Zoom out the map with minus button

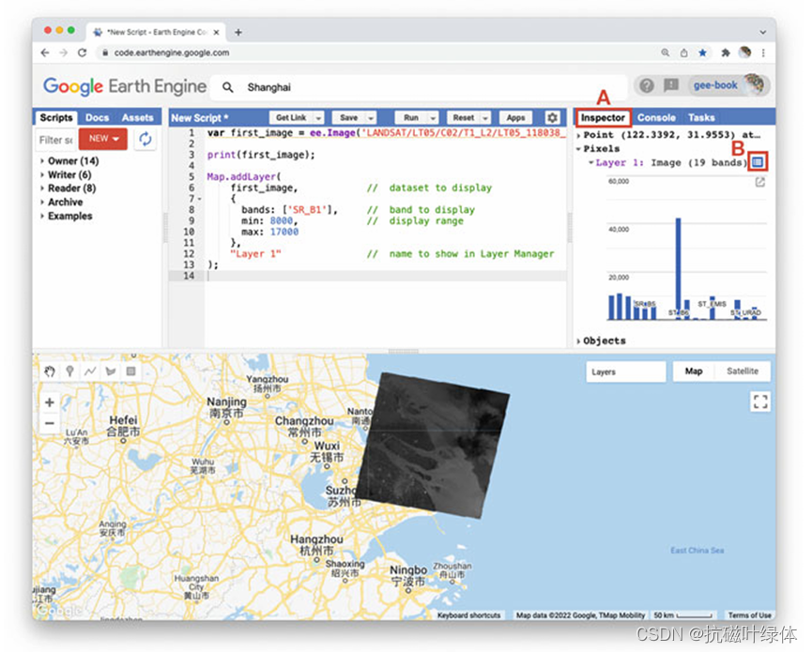coord(50,423)
